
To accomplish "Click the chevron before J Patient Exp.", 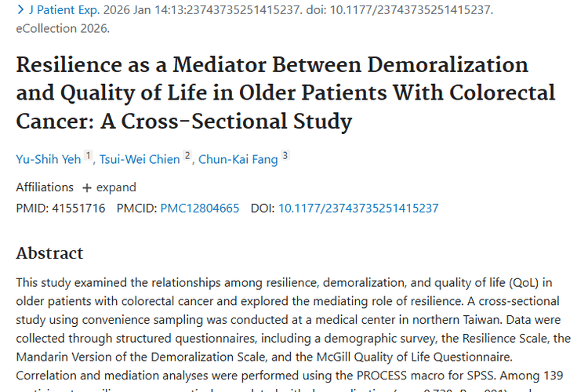I will click(20, 10).
